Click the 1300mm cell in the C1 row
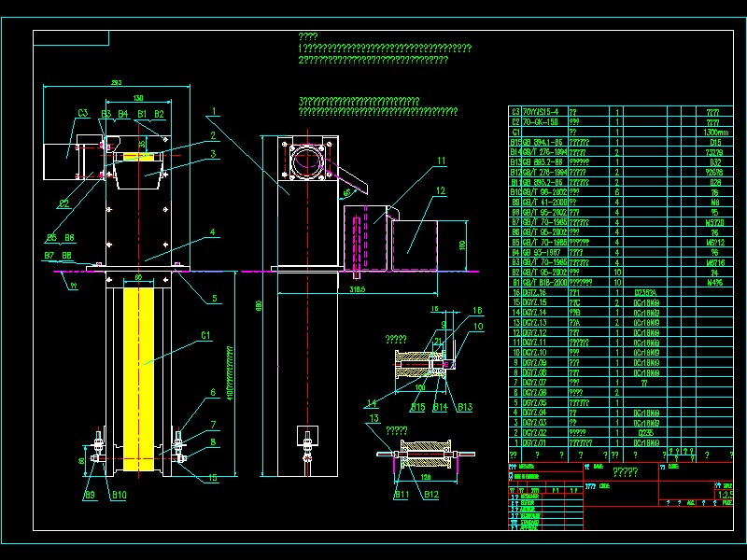This screenshot has width=747, height=560. pos(715,133)
